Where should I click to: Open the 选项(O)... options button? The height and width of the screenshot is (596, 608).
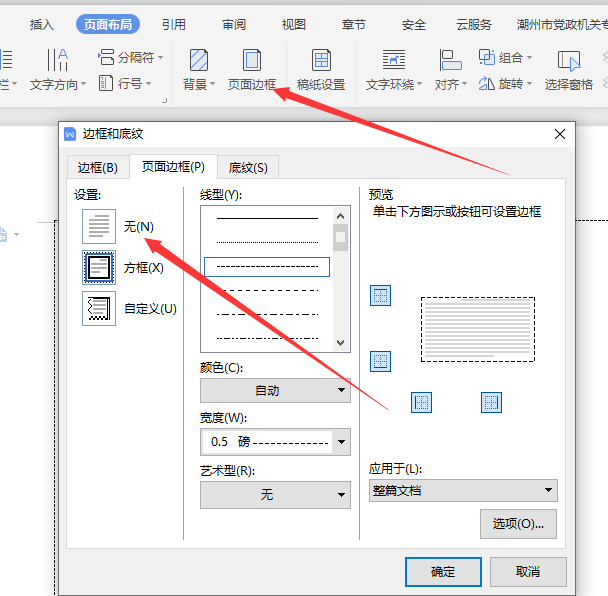click(x=518, y=524)
